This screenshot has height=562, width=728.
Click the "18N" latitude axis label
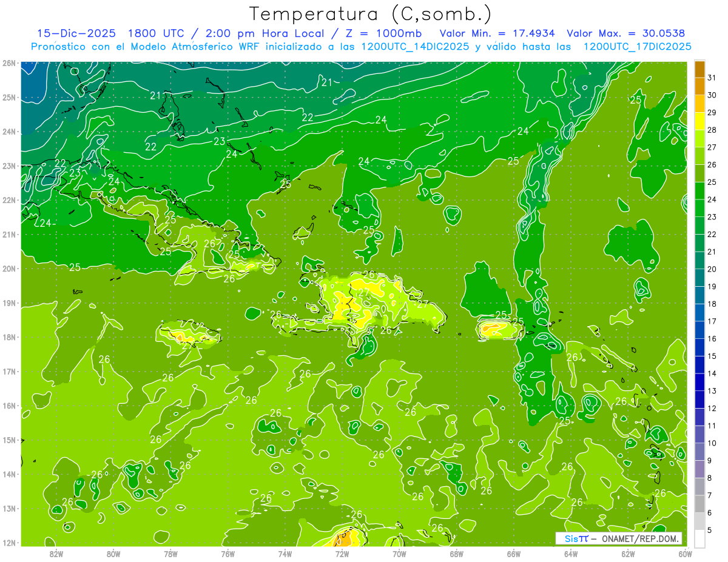pos(8,337)
